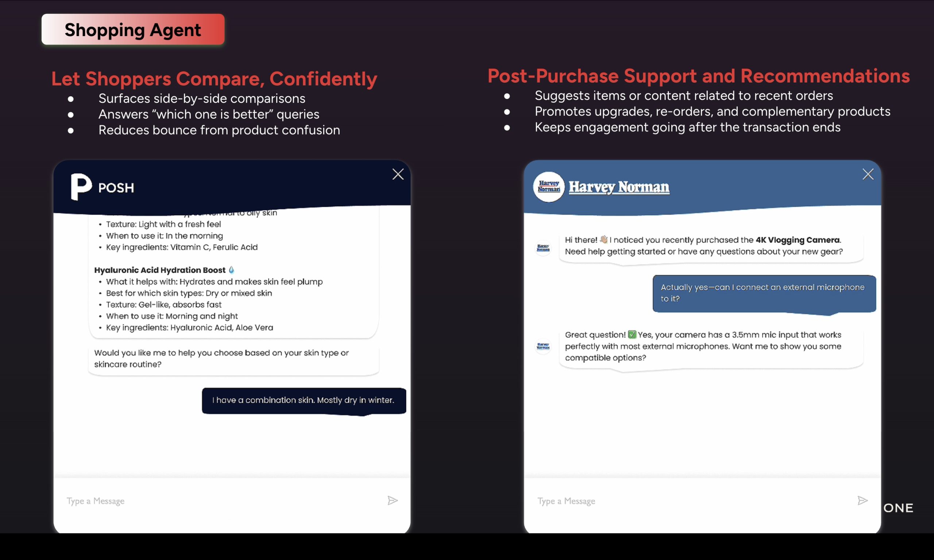Click the "Hyaluronic Acid Hydration Boost" product title
This screenshot has height=560, width=934.
[160, 270]
